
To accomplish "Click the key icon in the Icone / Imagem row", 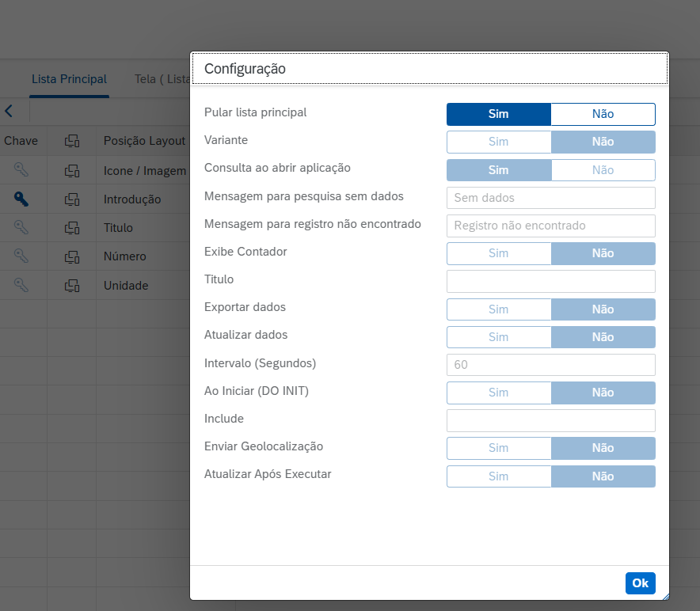I will click(x=21, y=169).
